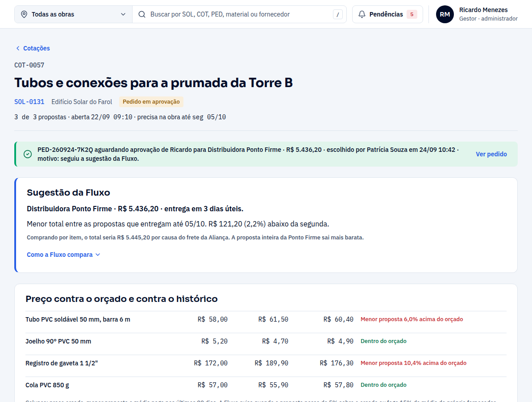This screenshot has height=402, width=532.
Task: Click the green check icon in the order banner
Action: tap(28, 154)
